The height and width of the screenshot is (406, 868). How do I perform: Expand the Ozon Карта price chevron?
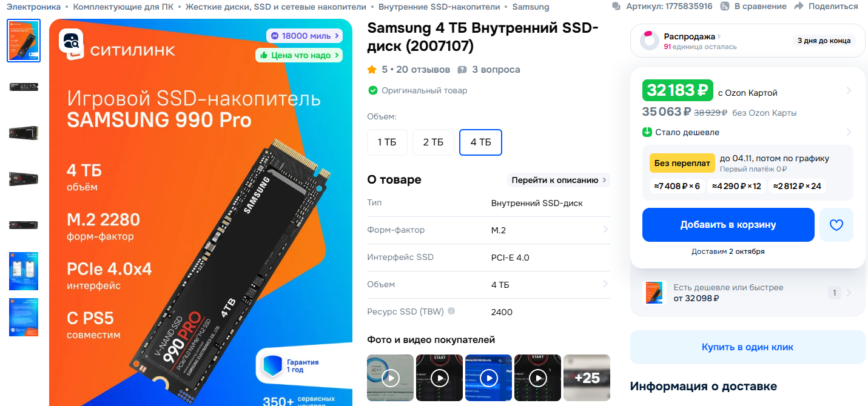coord(849,91)
